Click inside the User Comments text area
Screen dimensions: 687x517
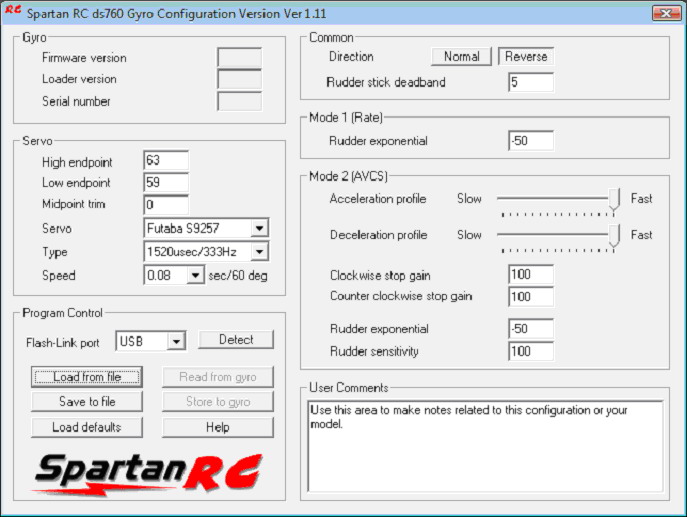(485, 446)
